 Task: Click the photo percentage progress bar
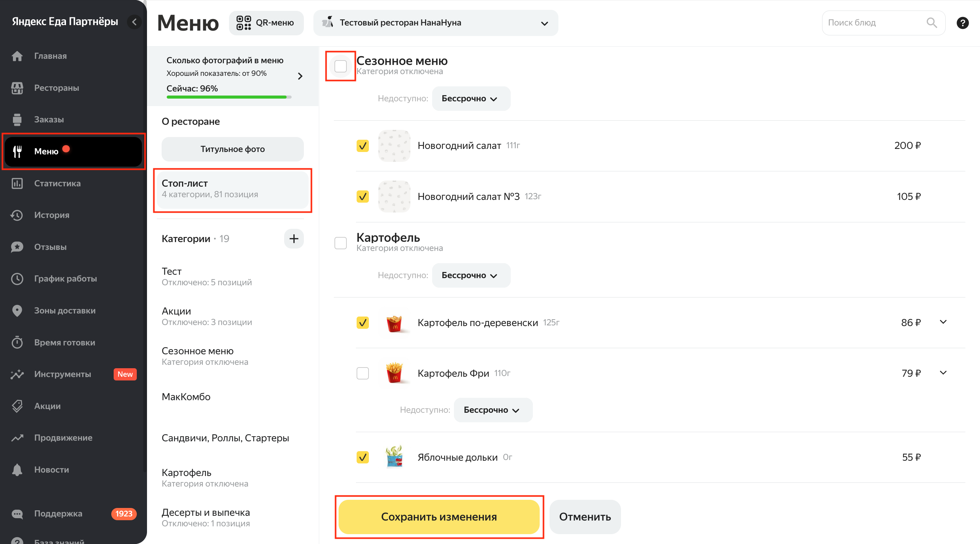229,97
